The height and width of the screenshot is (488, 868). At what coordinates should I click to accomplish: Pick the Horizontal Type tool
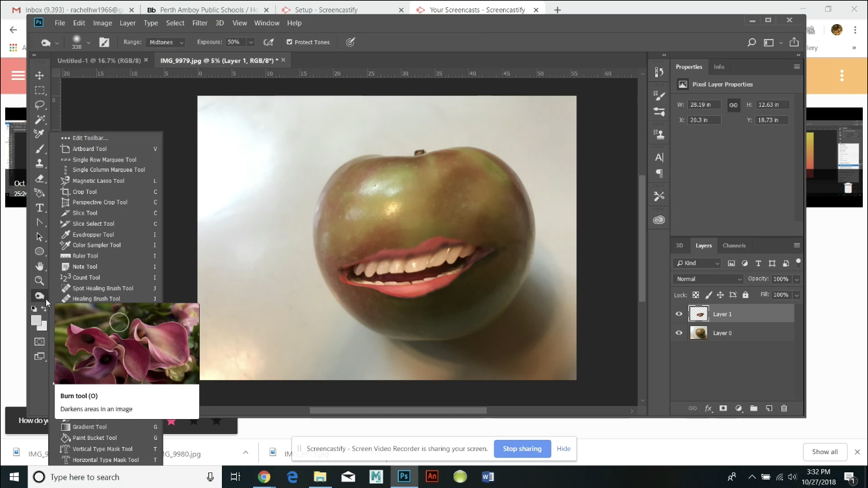tap(40, 208)
